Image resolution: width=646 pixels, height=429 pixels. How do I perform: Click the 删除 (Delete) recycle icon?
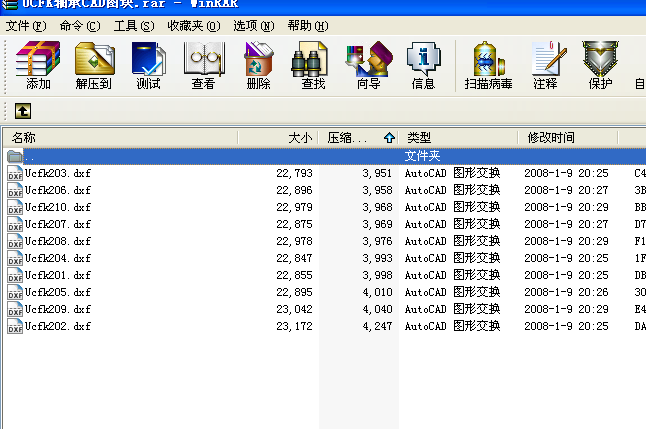(x=258, y=65)
